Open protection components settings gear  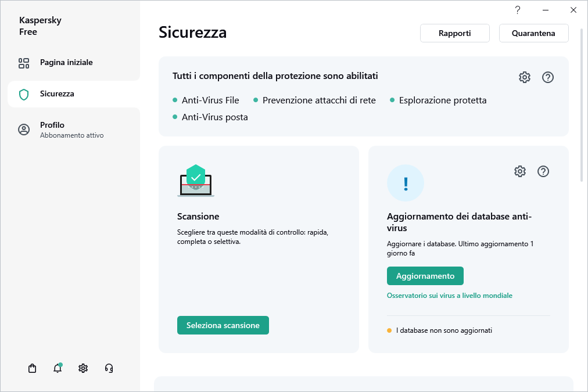click(525, 77)
